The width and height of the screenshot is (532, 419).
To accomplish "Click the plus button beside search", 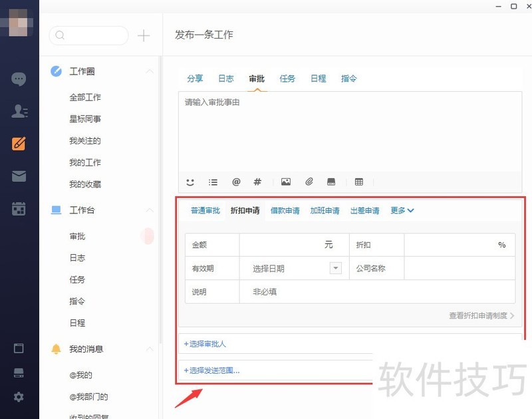I will (144, 36).
